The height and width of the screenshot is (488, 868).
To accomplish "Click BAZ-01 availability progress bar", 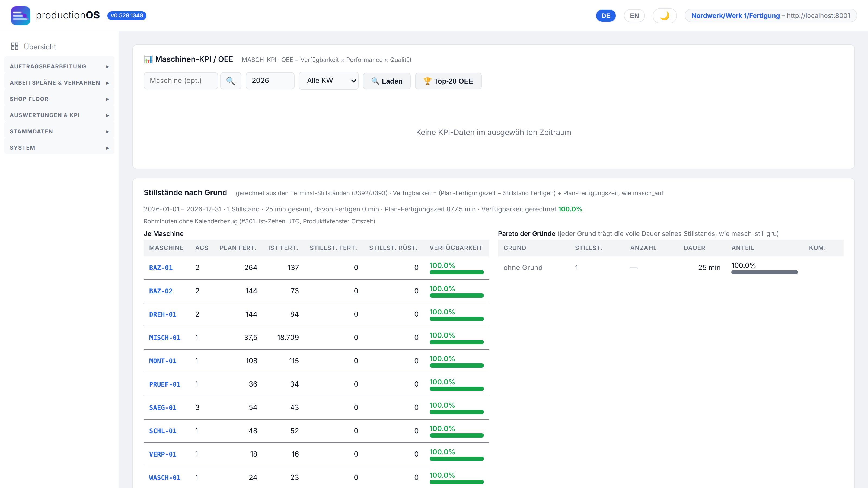I will [457, 272].
